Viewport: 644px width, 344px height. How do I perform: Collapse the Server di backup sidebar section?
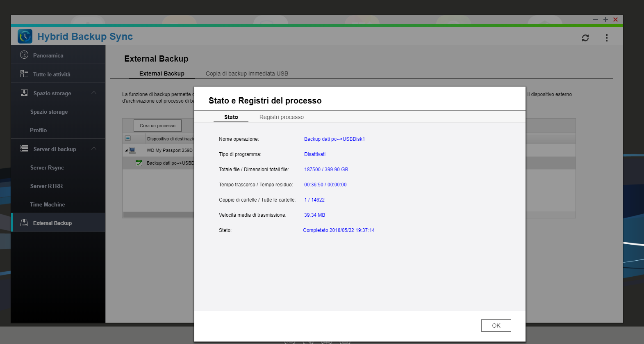94,149
